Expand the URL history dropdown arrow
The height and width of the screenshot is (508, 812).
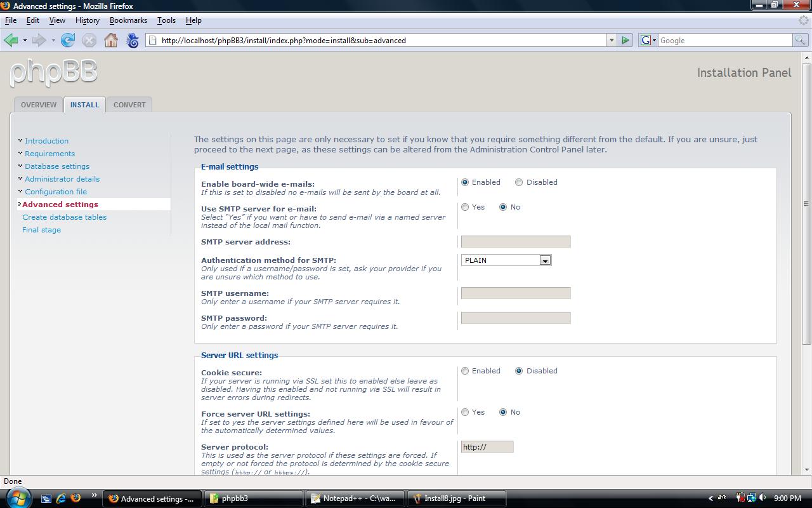point(612,40)
